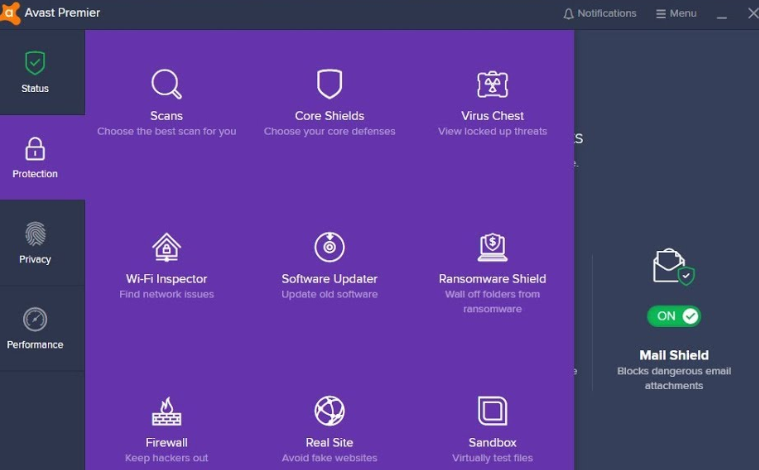Click the Mail Shield heading

674,355
